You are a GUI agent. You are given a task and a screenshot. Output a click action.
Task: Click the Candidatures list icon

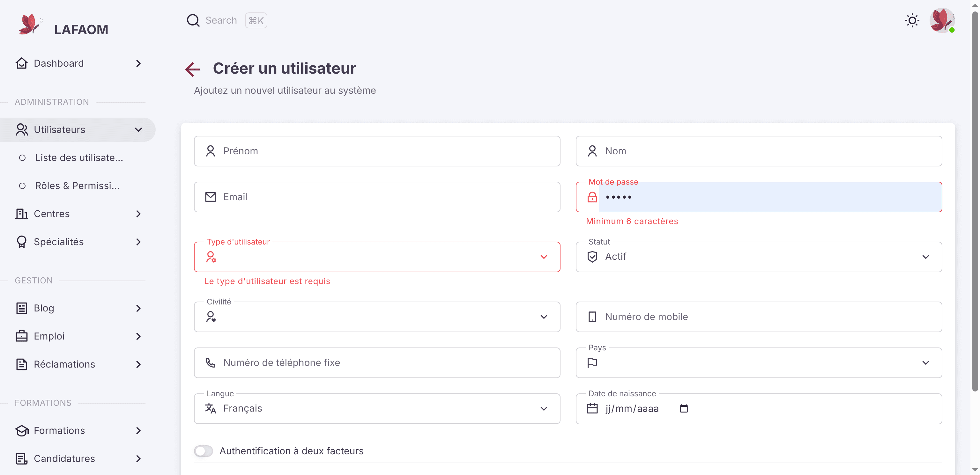[x=22, y=459]
